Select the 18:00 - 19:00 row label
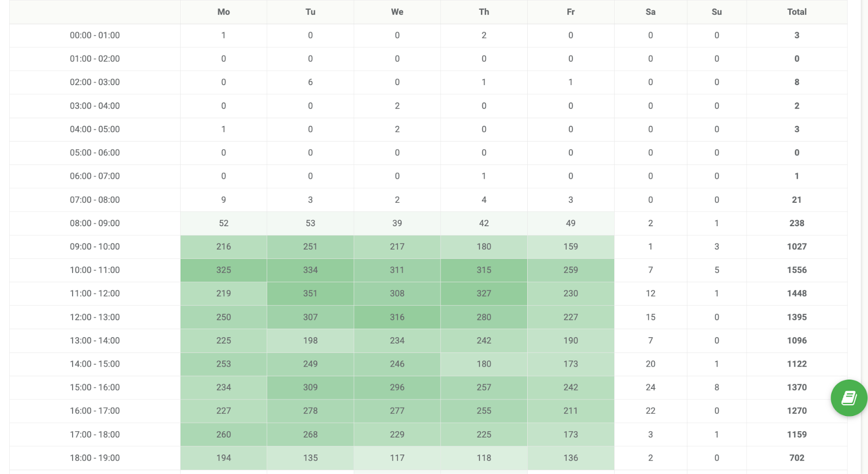 [x=95, y=458]
